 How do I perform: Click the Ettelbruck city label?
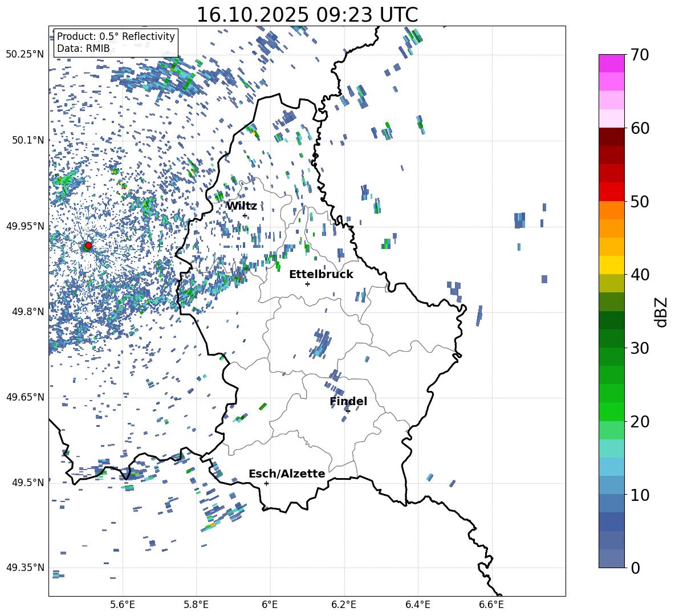point(321,274)
